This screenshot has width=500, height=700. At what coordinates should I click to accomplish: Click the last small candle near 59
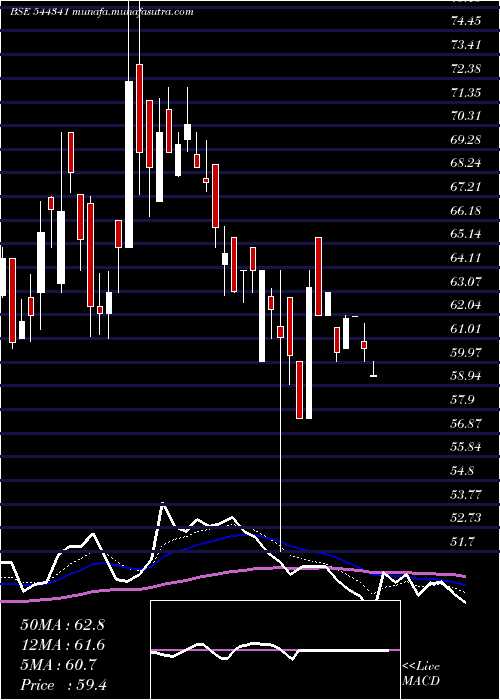coord(373,369)
